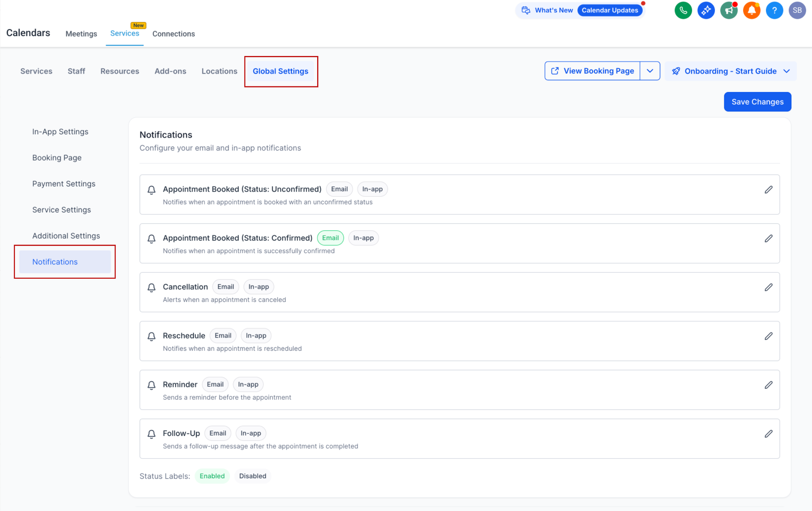Screen dimensions: 812x511
Task: Open the Payment Settings sidebar section
Action: [x=64, y=184]
